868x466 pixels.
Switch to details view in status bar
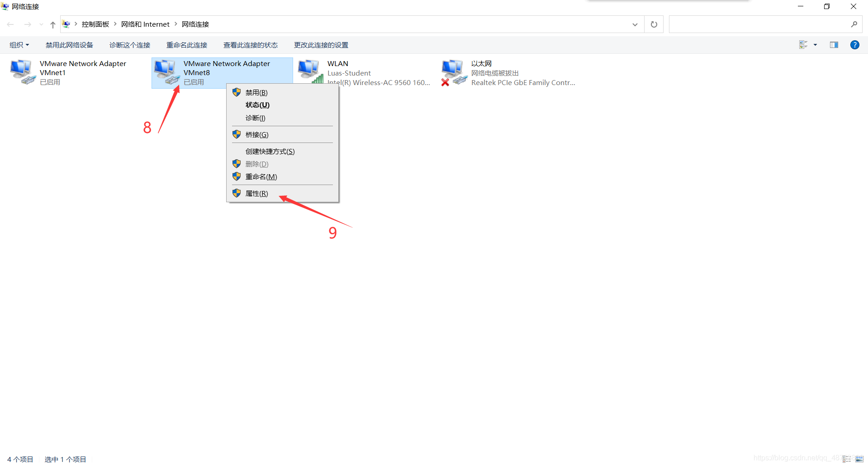click(847, 459)
